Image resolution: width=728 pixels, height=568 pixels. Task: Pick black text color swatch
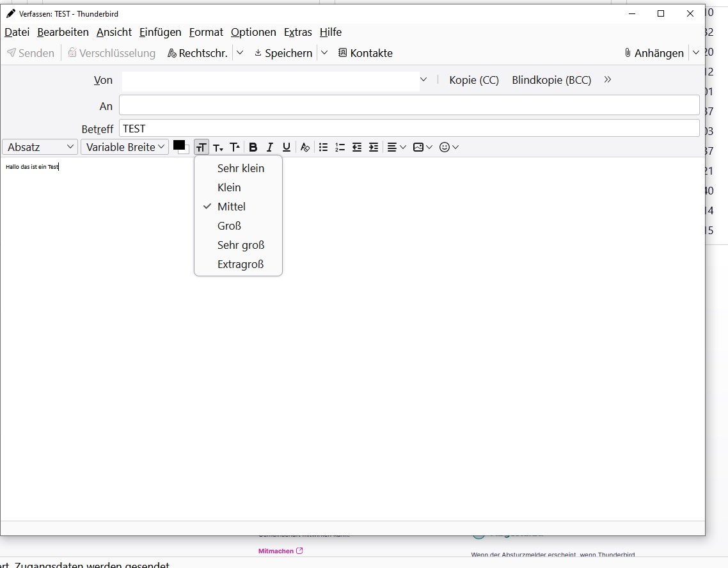pos(179,145)
